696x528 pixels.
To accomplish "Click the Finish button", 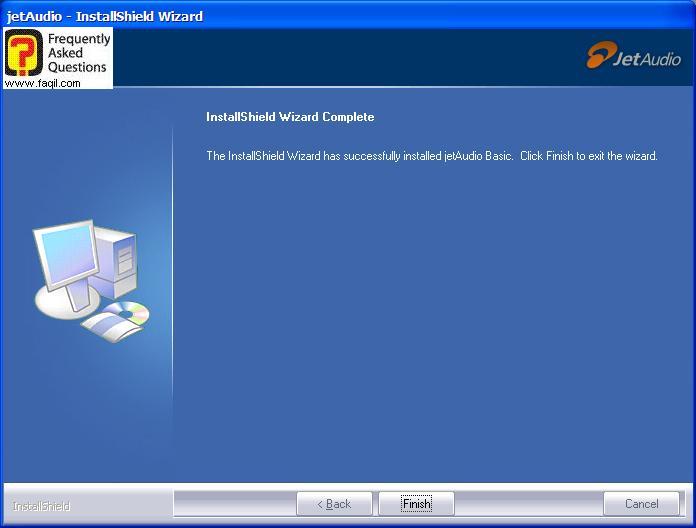I will coord(416,504).
